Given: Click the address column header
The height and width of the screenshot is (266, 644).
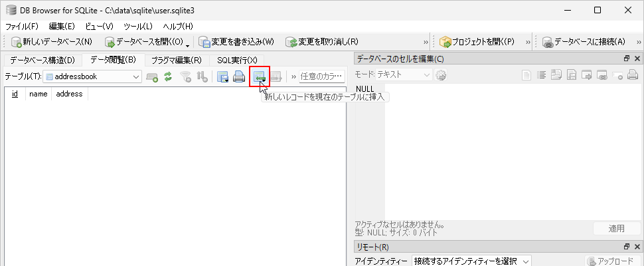Looking at the screenshot, I should click(x=70, y=94).
